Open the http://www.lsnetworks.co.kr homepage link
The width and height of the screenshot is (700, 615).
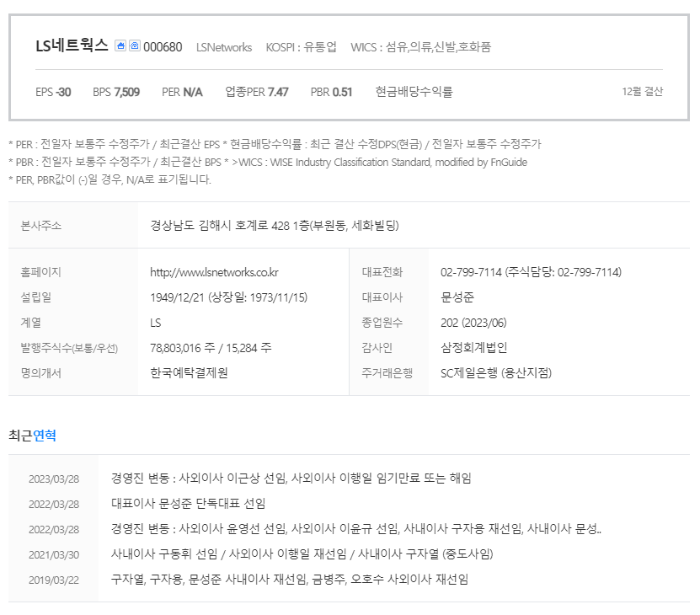click(x=214, y=272)
